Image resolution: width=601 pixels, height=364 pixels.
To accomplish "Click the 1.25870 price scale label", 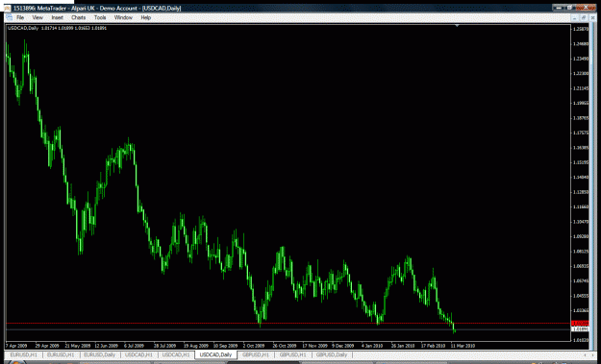I will [580, 29].
